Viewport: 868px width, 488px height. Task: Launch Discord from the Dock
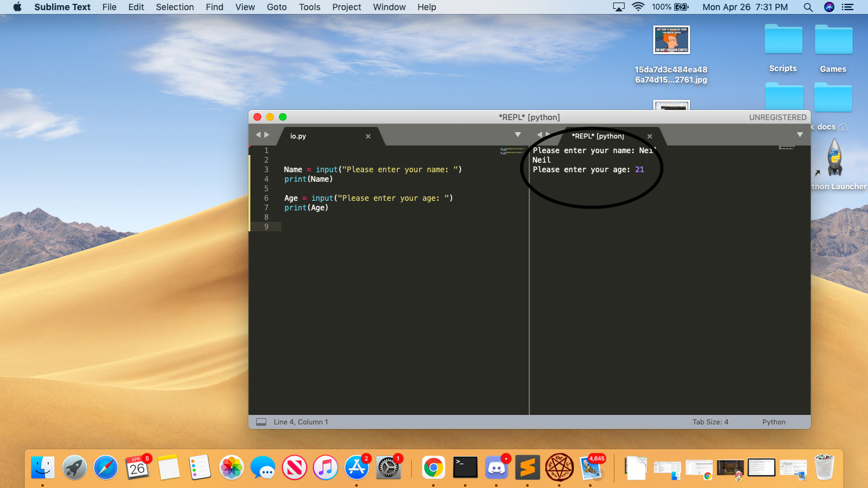coord(497,468)
